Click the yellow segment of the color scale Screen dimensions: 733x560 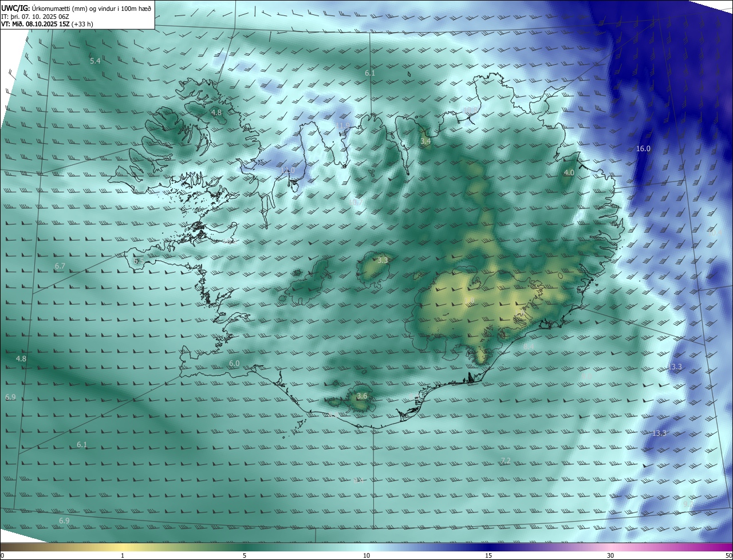[123, 547]
